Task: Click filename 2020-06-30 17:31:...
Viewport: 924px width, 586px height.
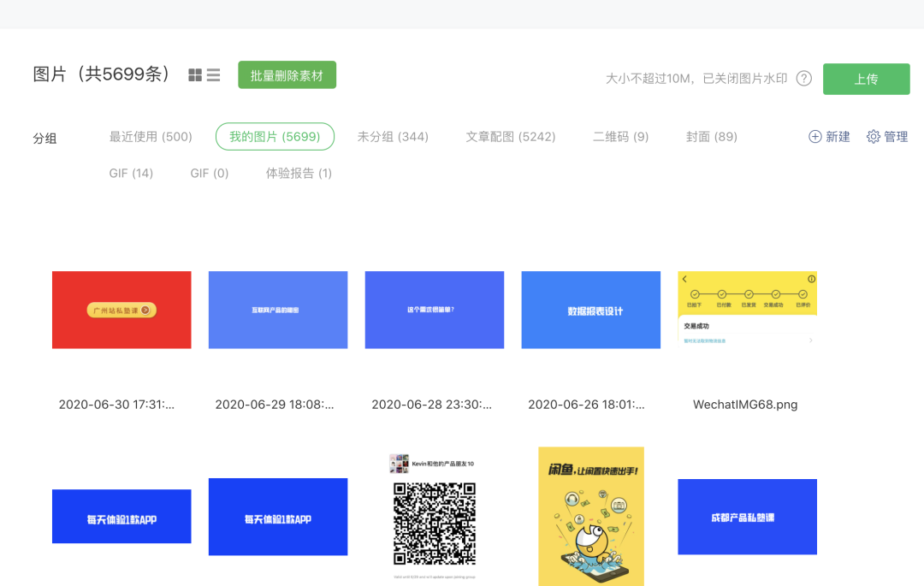Action: [116, 405]
